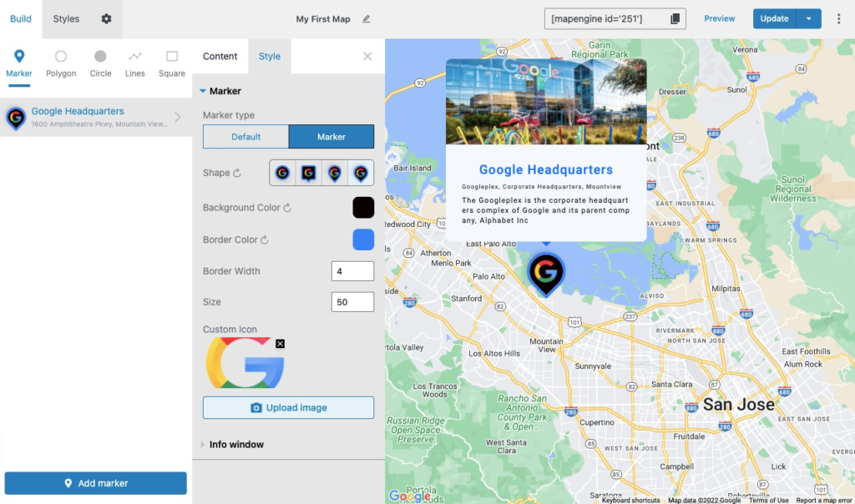Focus the Size input field
The width and height of the screenshot is (855, 504).
point(353,302)
